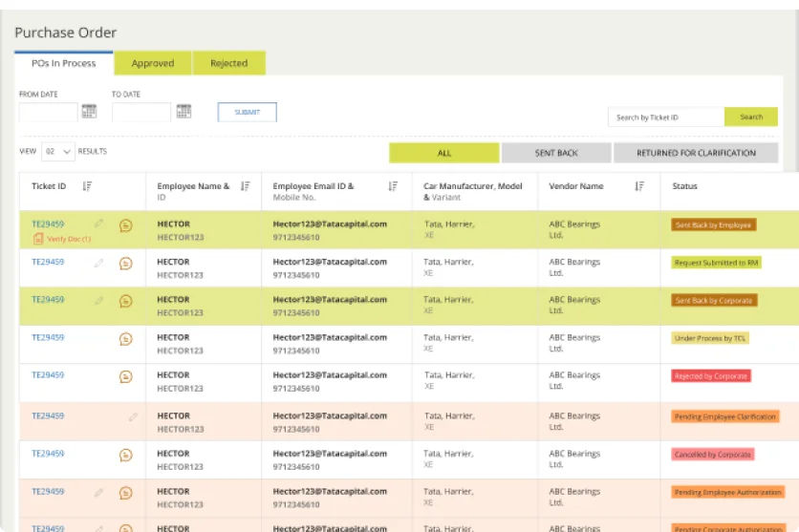This screenshot has height=532, width=799.
Task: Sort by Vendor Name column
Action: [x=639, y=186]
